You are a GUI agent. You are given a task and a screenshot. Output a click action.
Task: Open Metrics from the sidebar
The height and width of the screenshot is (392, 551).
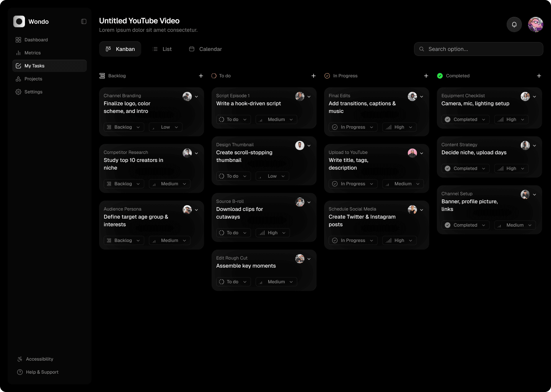point(33,53)
